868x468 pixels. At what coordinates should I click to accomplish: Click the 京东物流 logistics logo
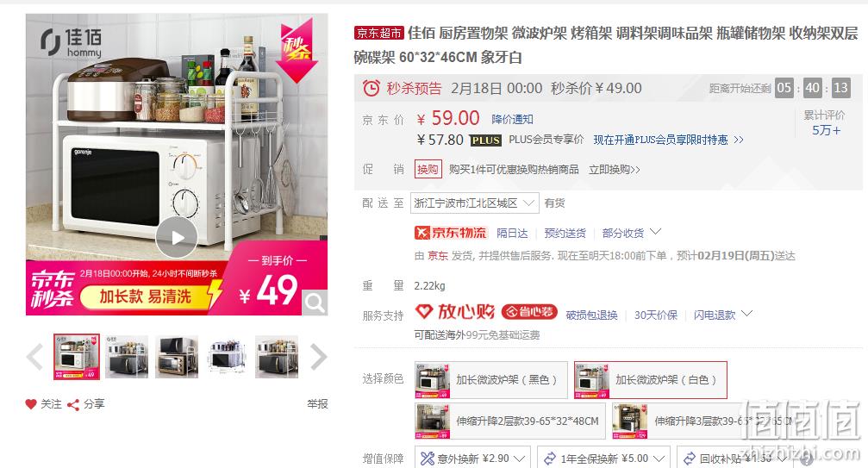coord(450,233)
